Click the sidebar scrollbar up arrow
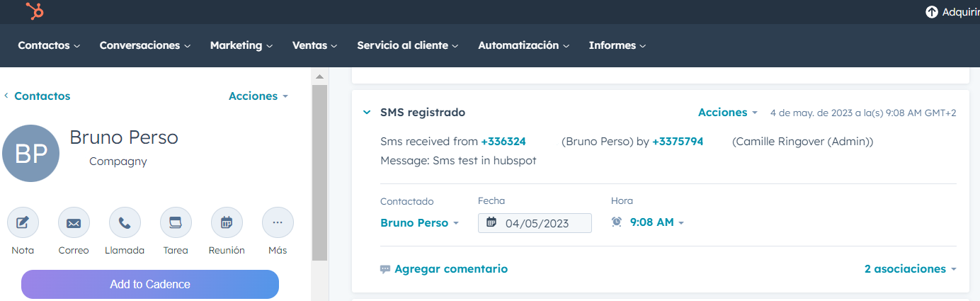Viewport: 980px width, 301px height. pos(319,76)
